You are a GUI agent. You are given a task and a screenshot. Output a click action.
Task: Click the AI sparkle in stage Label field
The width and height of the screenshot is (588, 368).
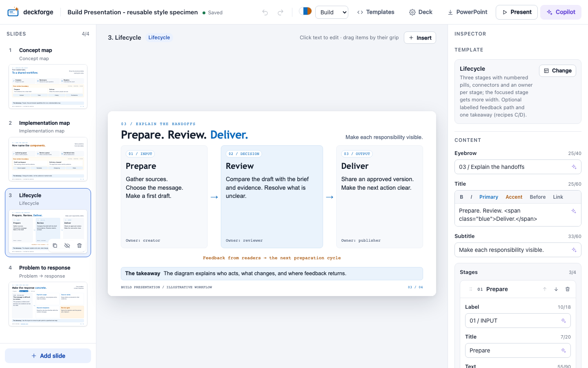(563, 321)
